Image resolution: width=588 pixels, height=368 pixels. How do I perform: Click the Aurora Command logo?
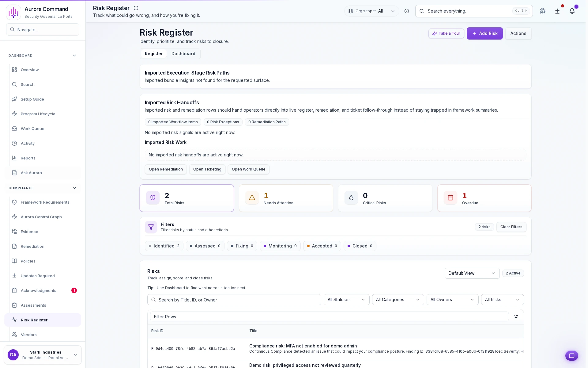[x=13, y=12]
